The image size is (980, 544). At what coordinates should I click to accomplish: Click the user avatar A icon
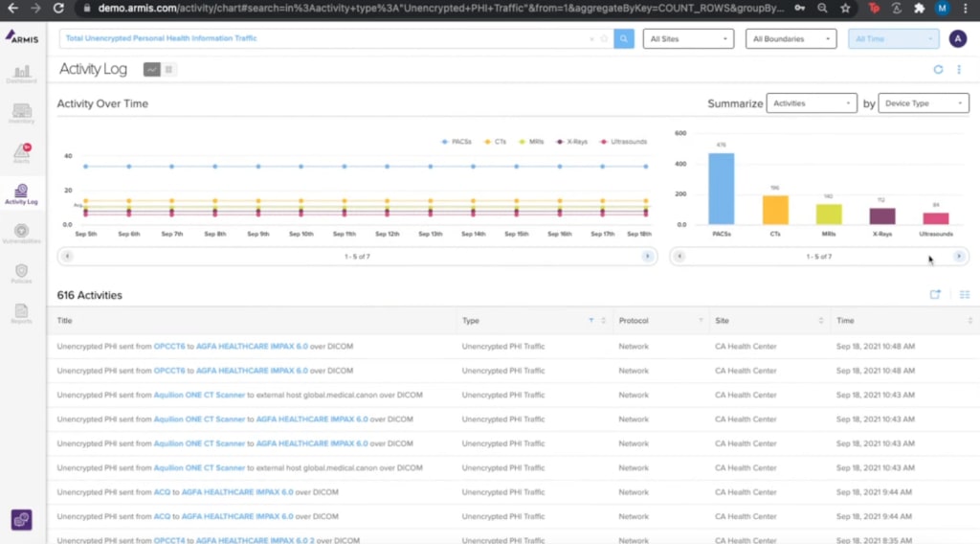[957, 38]
